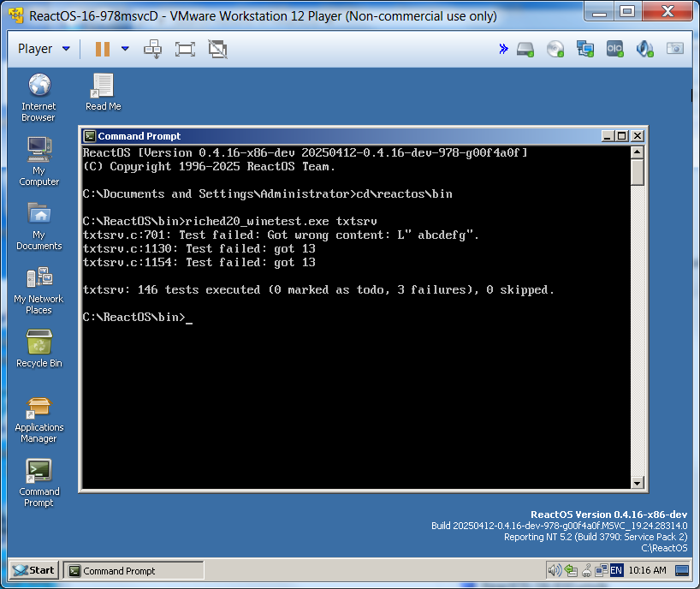This screenshot has height=589, width=700.
Task: Click the network adapter device icon
Action: click(x=584, y=49)
